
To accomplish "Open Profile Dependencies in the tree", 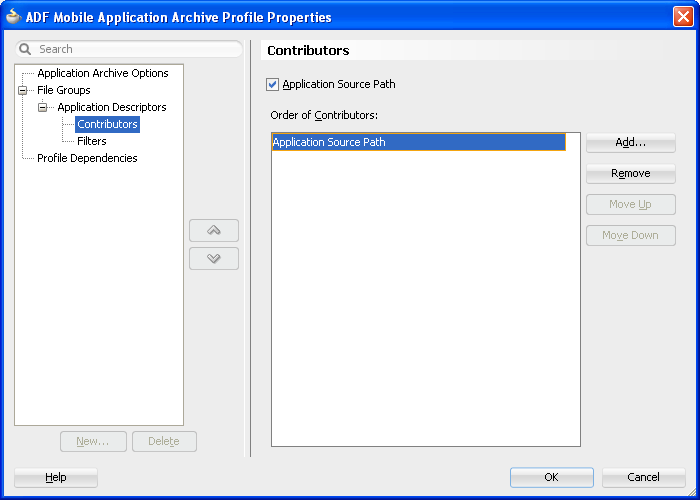I will (87, 158).
